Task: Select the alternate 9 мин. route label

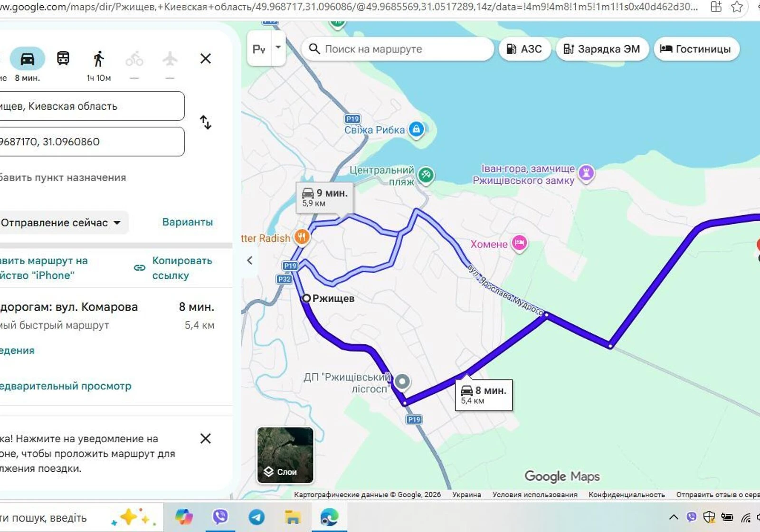Action: (325, 197)
